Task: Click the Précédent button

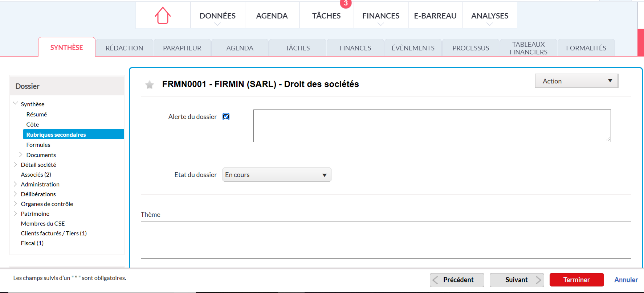Action: tap(457, 280)
